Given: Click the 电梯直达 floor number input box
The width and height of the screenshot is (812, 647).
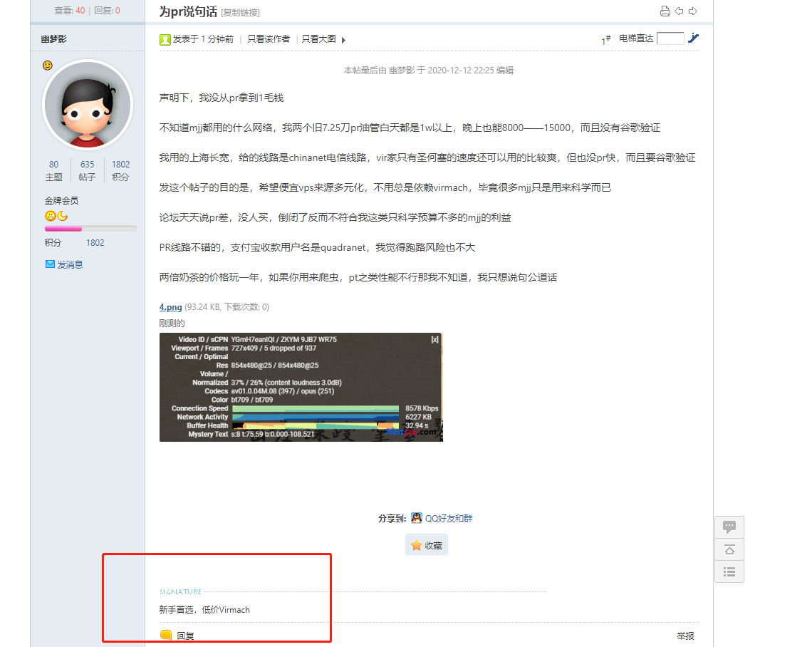Looking at the screenshot, I should pos(670,38).
